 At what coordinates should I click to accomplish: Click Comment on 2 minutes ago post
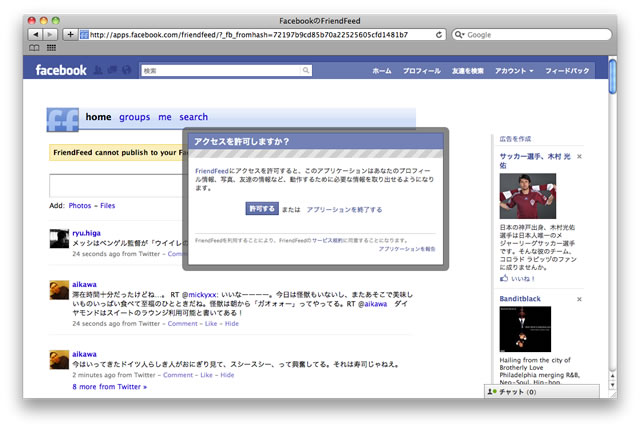178,375
